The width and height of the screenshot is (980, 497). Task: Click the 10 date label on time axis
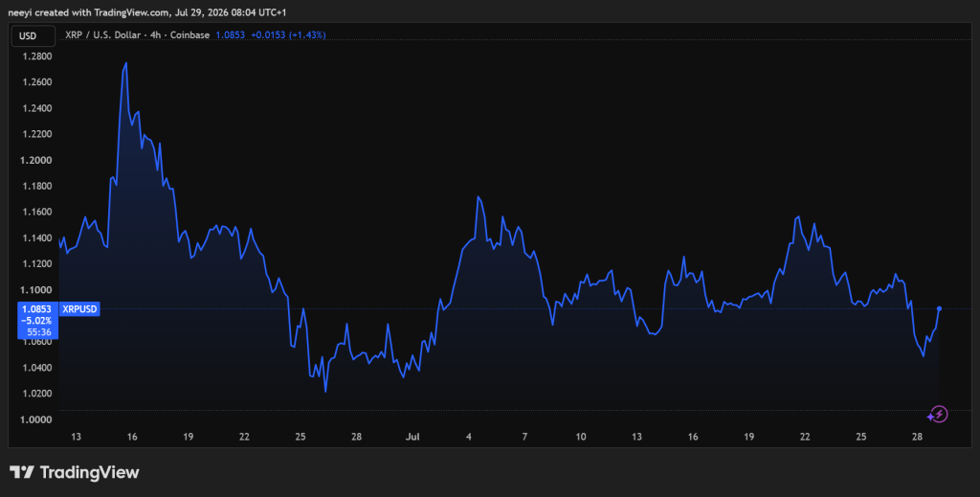click(x=581, y=437)
